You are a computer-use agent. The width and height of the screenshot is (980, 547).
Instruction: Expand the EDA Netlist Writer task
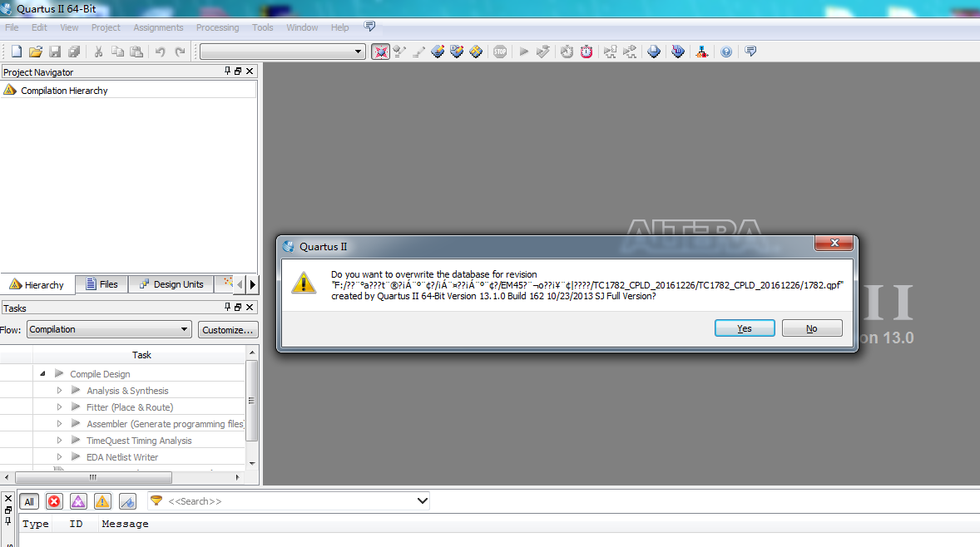(59, 457)
